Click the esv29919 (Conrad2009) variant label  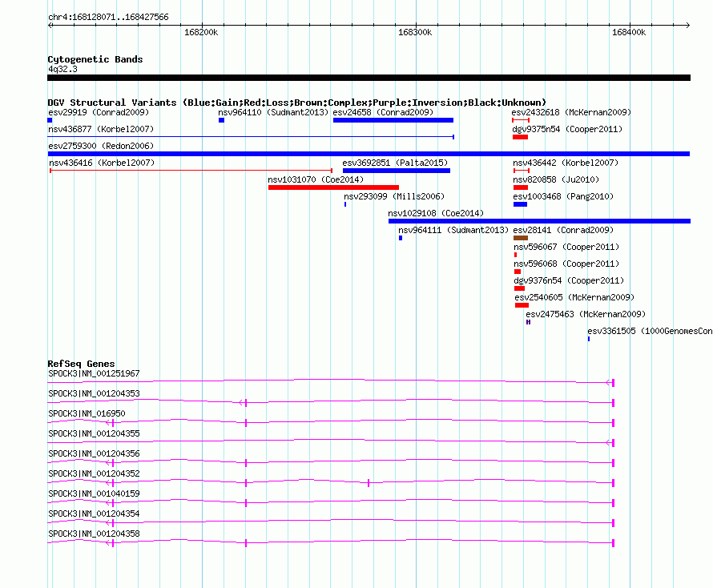99,112
